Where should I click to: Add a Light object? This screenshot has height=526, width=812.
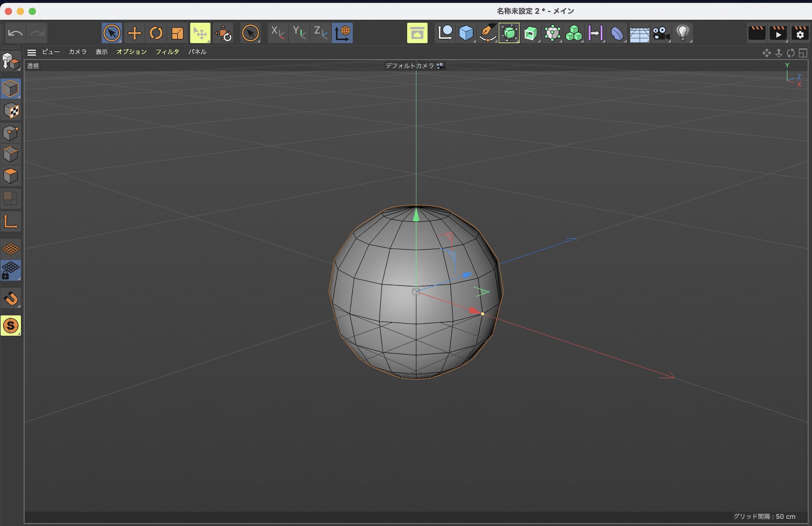click(682, 33)
